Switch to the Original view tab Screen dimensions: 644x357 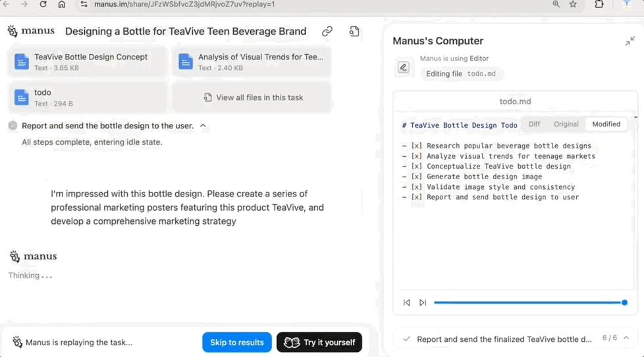point(566,124)
